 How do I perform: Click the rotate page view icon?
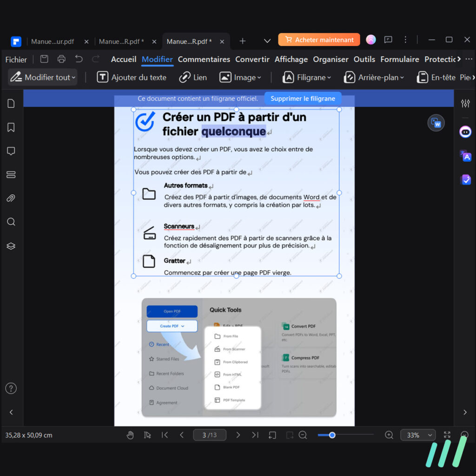tap(272, 435)
